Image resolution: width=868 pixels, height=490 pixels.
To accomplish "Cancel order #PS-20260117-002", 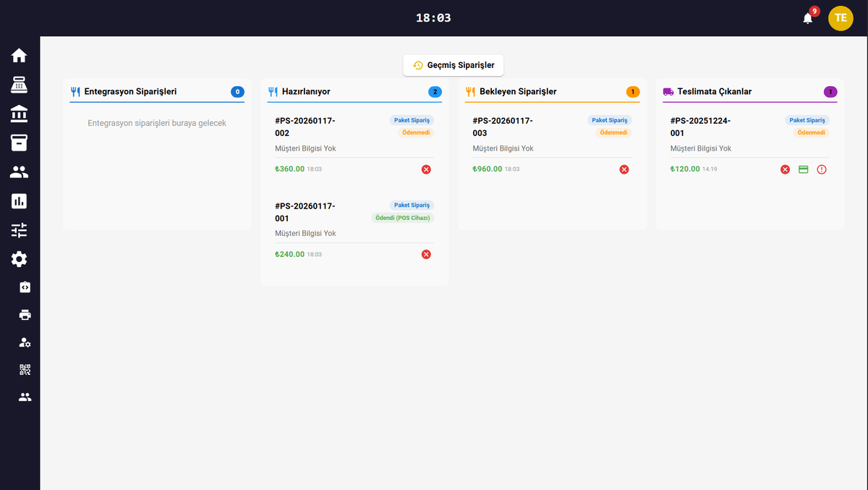I will (426, 169).
